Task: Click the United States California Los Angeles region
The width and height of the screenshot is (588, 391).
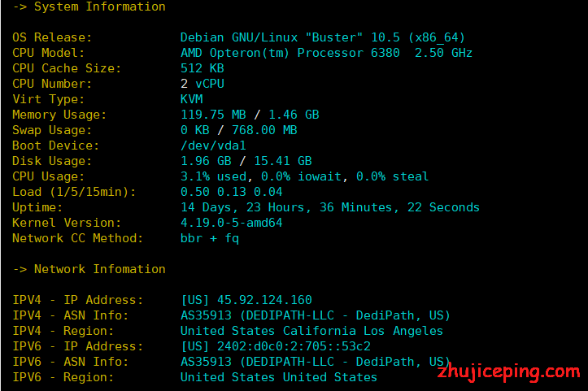Action: coord(311,331)
